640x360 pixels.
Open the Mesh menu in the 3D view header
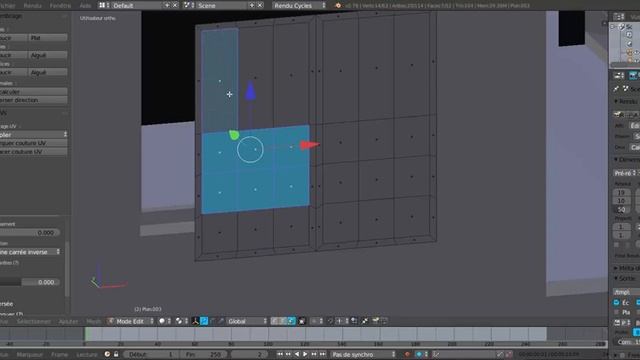click(x=93, y=322)
